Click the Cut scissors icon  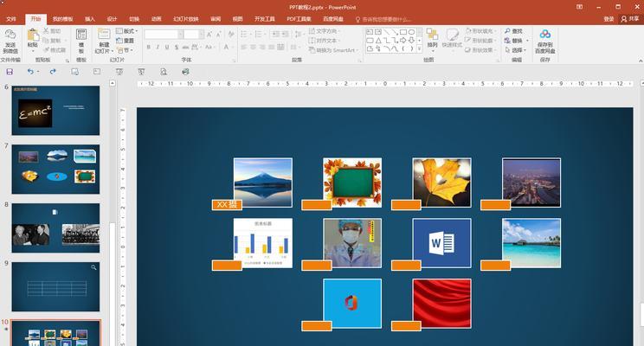coord(46,31)
